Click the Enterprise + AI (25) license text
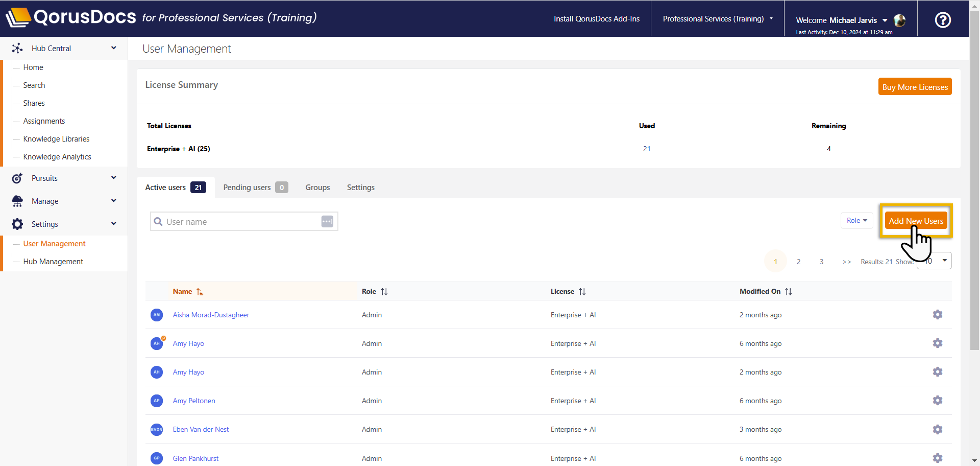The height and width of the screenshot is (466, 980). pyautogui.click(x=179, y=149)
